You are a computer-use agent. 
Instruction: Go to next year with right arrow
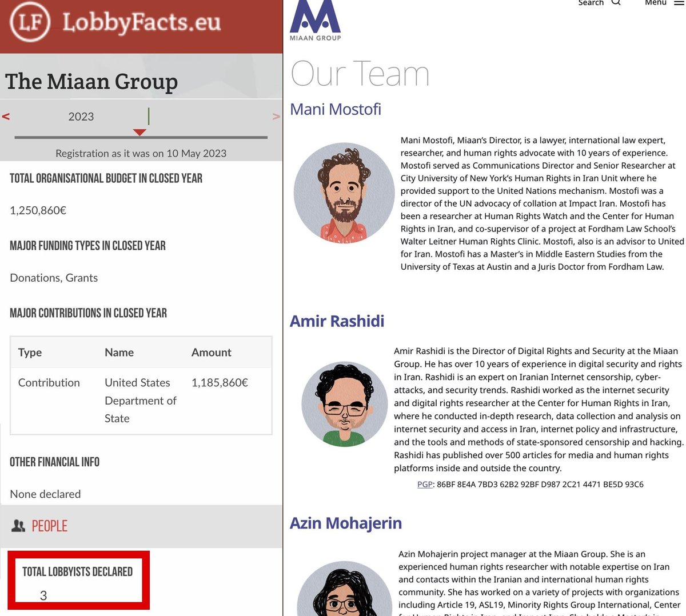276,117
